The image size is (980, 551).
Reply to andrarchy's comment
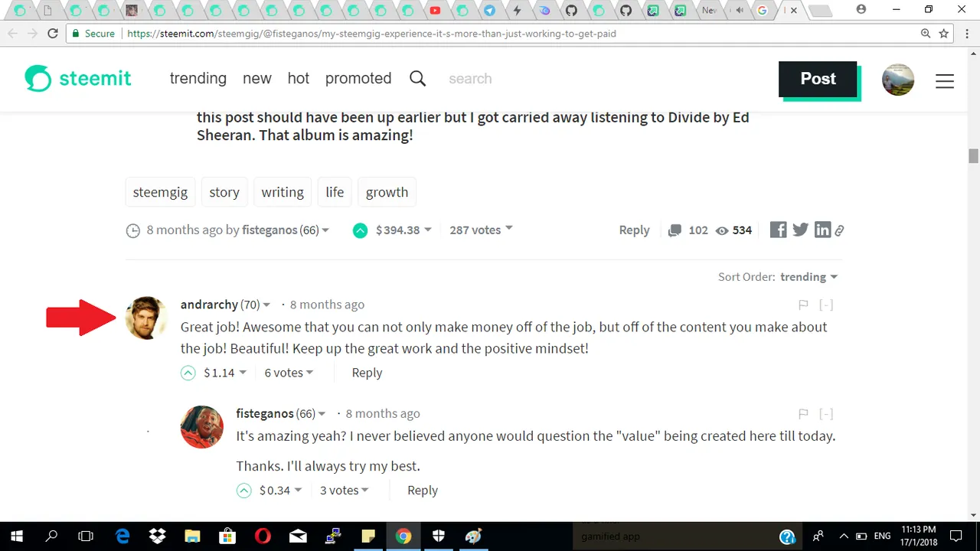click(x=367, y=373)
